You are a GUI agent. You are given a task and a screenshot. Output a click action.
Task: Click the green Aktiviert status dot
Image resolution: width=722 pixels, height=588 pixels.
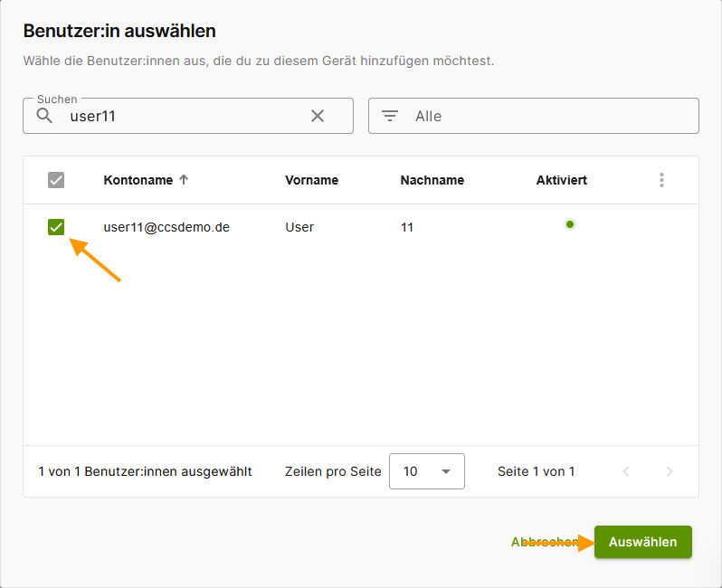click(570, 224)
